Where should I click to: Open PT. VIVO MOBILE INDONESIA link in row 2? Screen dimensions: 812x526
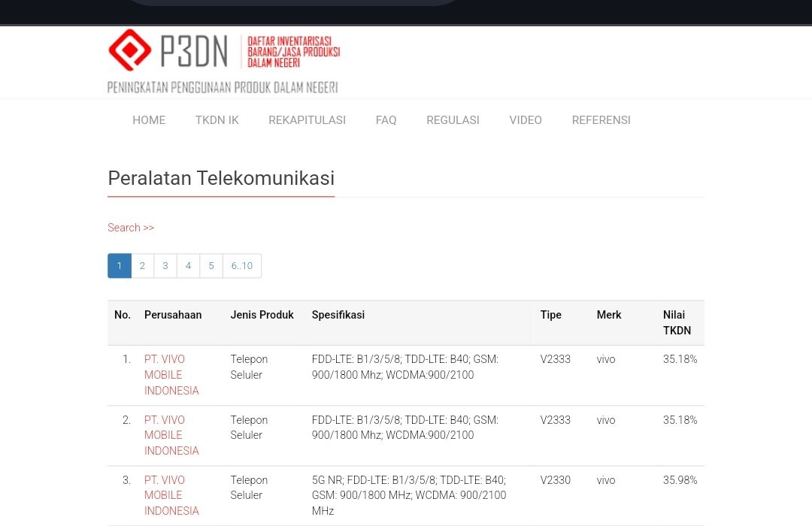pyautogui.click(x=171, y=435)
